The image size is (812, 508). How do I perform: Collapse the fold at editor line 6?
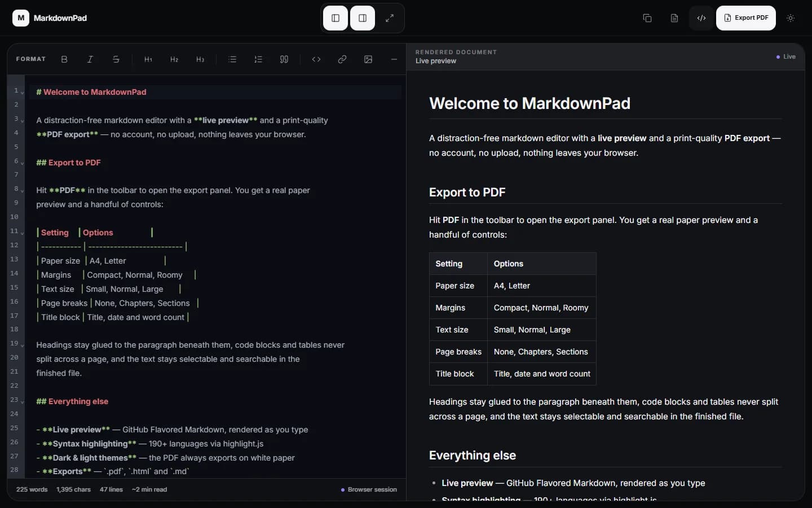pyautogui.click(x=23, y=163)
